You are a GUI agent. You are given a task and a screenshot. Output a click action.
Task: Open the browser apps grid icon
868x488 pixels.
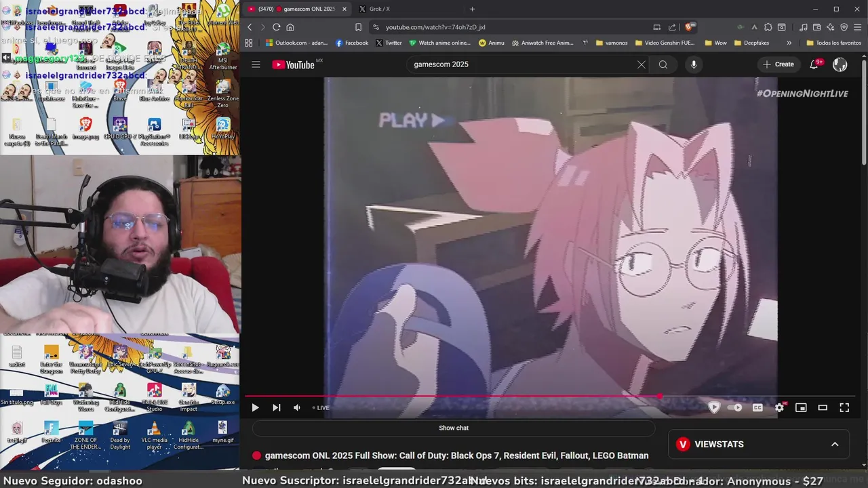click(x=249, y=43)
